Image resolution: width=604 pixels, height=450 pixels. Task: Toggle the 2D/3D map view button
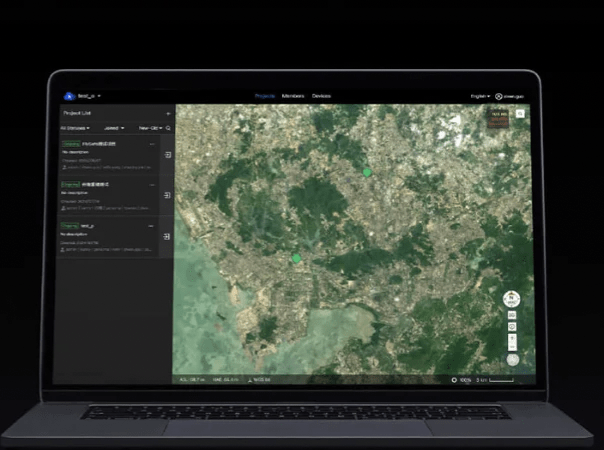[x=512, y=315]
